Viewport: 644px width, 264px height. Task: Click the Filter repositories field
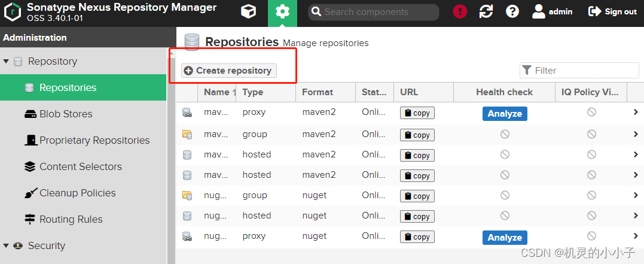pos(579,70)
